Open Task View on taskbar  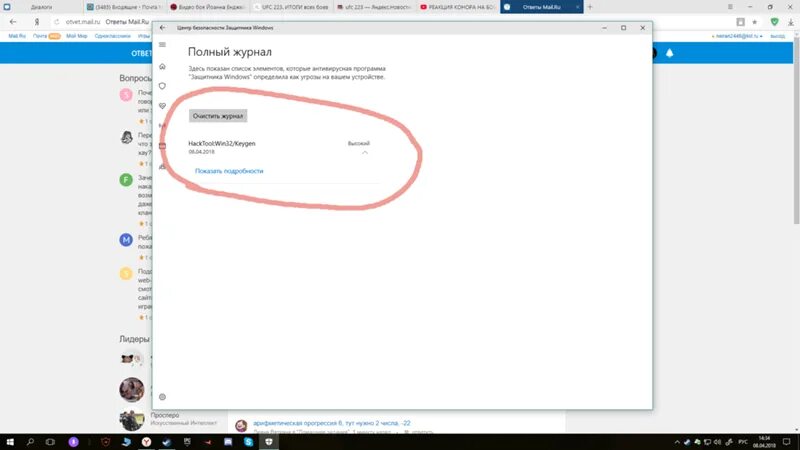(x=50, y=442)
